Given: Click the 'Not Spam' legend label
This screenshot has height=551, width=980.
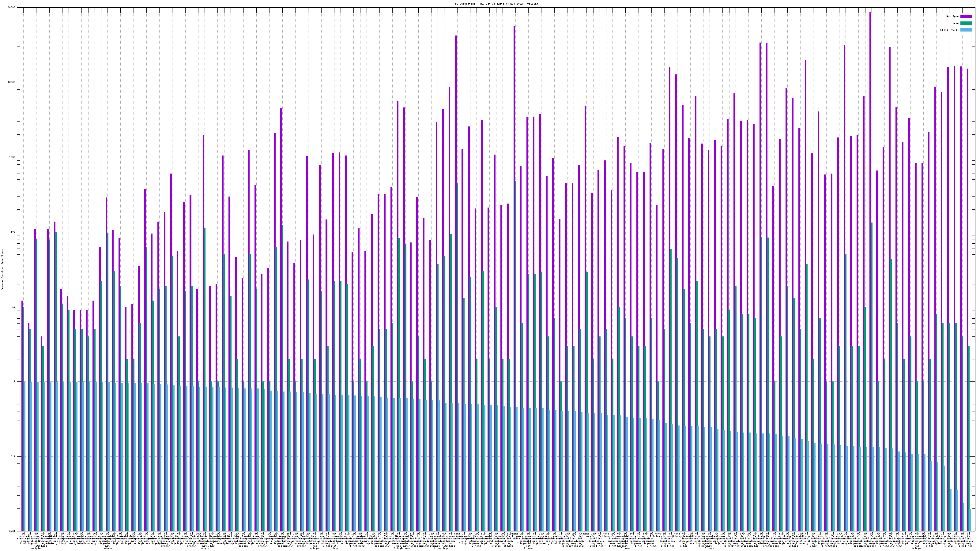Looking at the screenshot, I should [x=953, y=16].
